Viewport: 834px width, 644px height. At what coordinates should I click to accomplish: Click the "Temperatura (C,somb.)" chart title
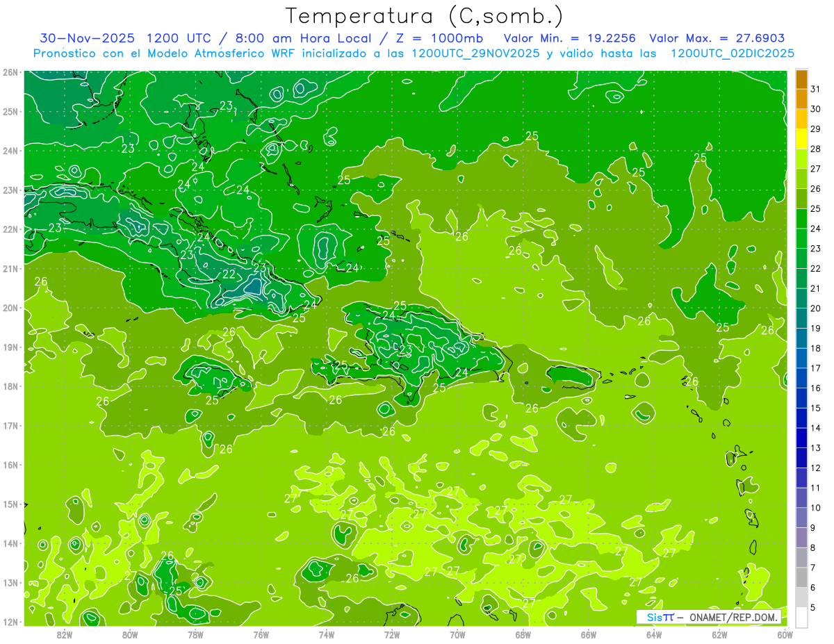425,16
